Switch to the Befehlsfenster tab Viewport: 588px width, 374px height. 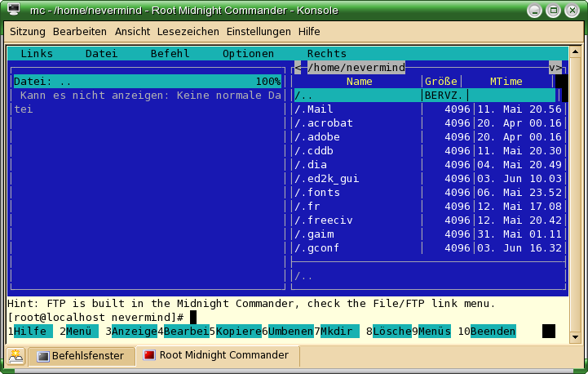[82, 356]
